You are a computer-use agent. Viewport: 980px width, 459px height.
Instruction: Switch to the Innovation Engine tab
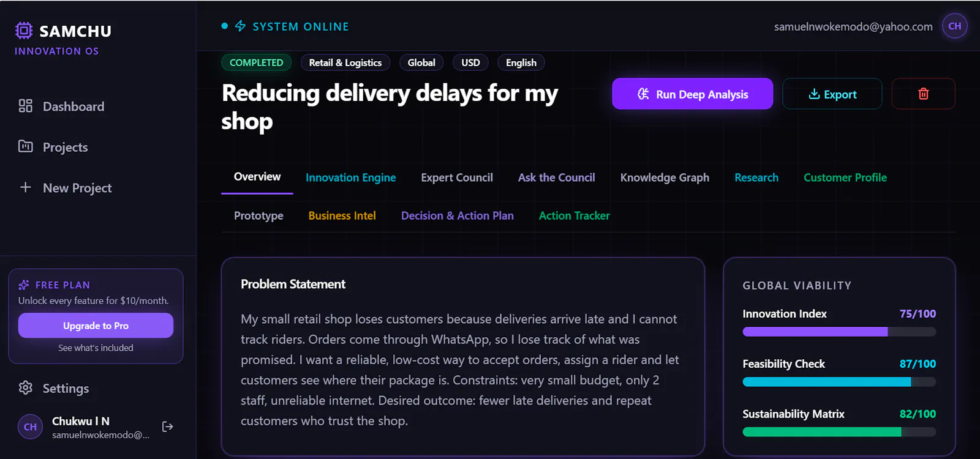350,177
